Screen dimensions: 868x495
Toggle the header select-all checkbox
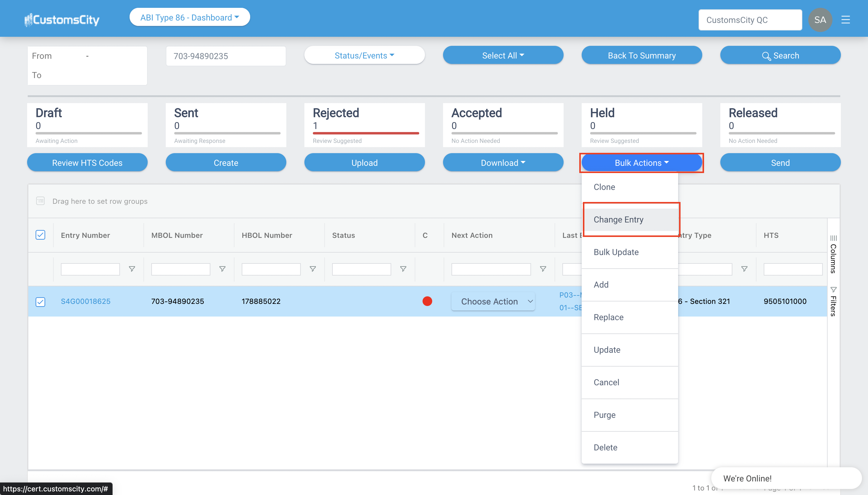pos(40,235)
